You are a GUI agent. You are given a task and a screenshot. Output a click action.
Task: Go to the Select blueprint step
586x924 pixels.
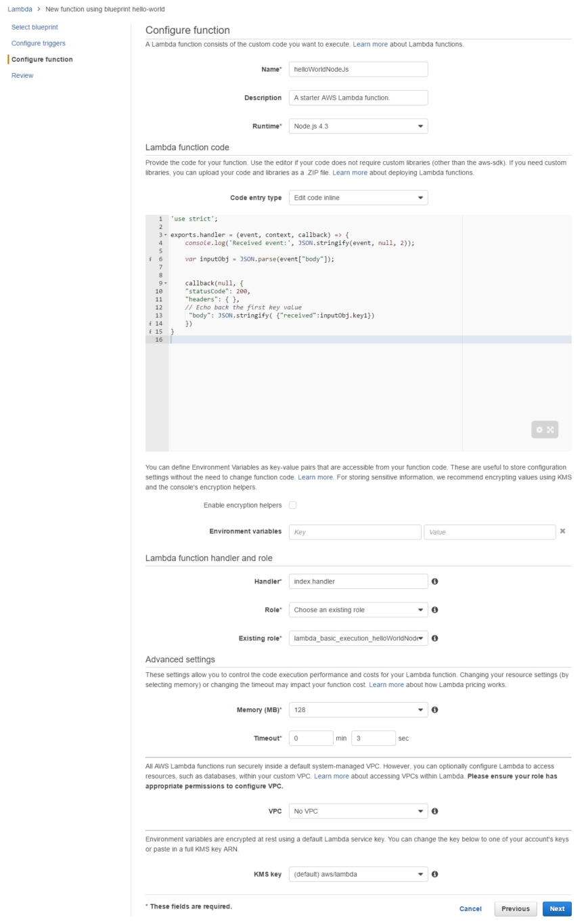point(35,27)
